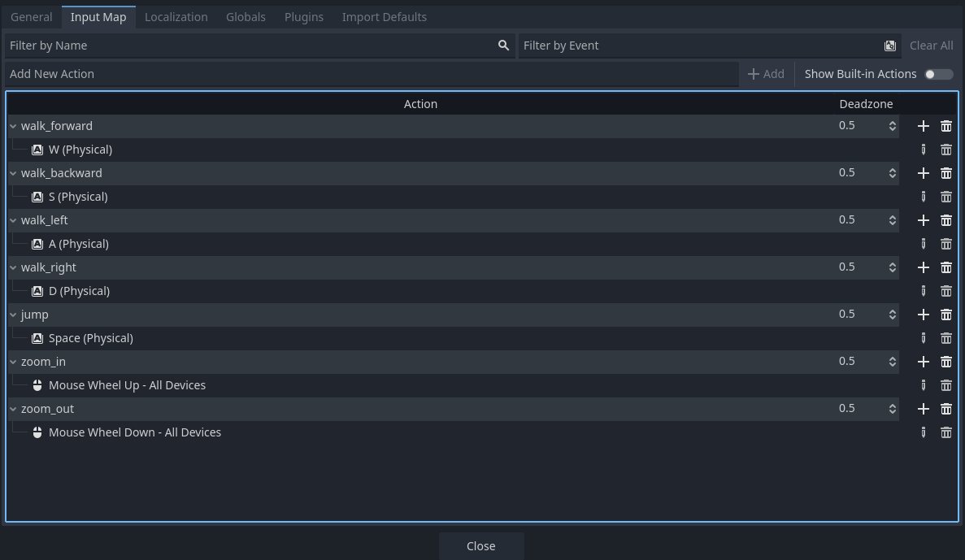Open the Localization tab
965x560 pixels.
176,17
